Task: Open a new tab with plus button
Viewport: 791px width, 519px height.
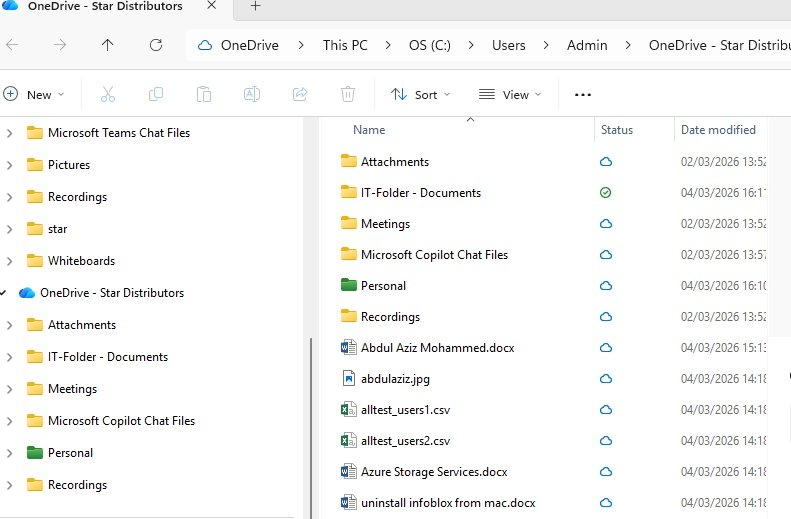Action: [x=255, y=7]
